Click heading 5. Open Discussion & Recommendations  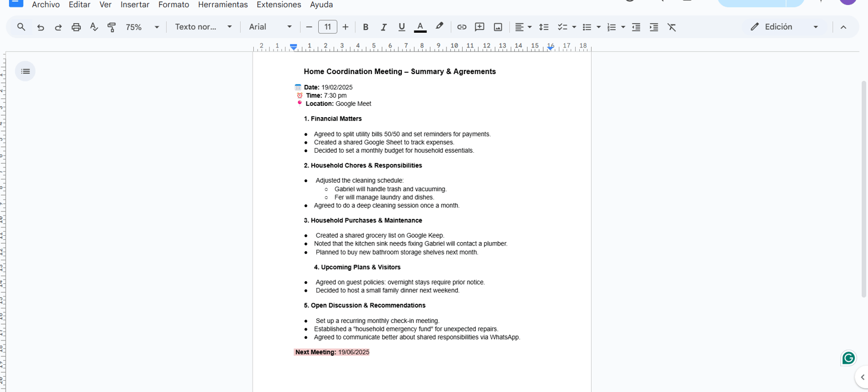(364, 305)
